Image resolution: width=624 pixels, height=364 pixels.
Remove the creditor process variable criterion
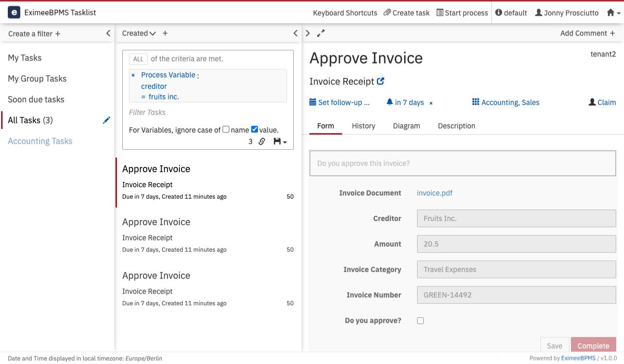tap(133, 75)
